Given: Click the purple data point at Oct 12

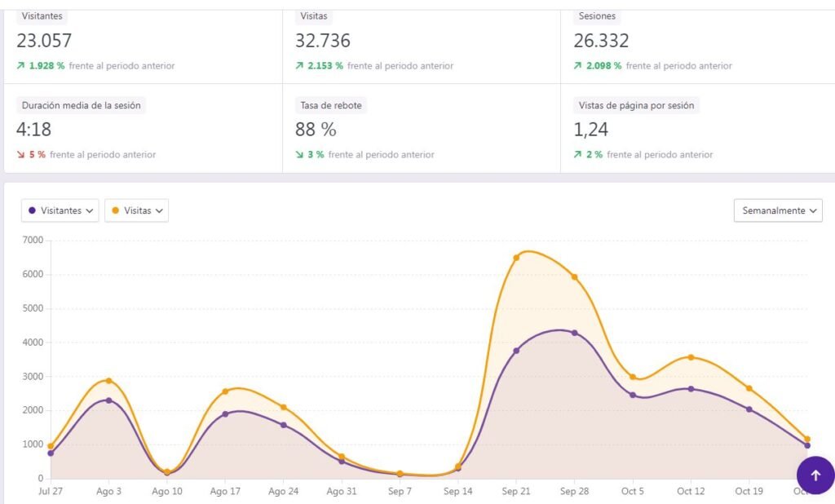Looking at the screenshot, I should [x=691, y=389].
